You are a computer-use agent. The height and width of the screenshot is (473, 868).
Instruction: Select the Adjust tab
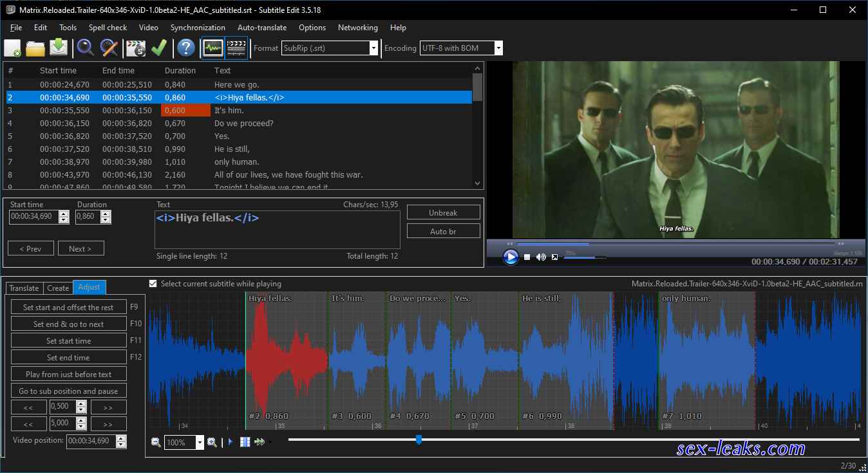pyautogui.click(x=90, y=288)
